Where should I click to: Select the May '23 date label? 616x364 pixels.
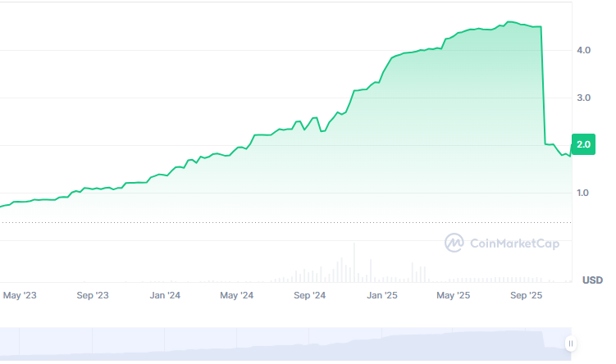pos(20,295)
